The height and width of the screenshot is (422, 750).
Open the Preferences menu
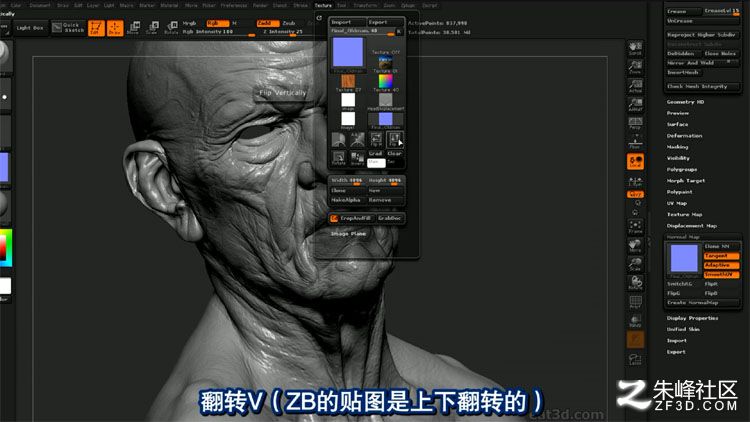[233, 5]
